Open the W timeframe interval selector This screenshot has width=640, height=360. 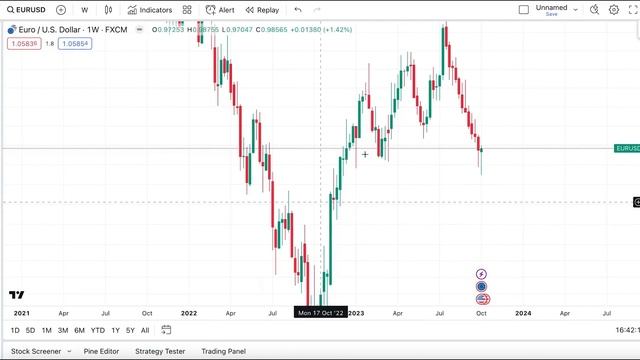pos(84,10)
